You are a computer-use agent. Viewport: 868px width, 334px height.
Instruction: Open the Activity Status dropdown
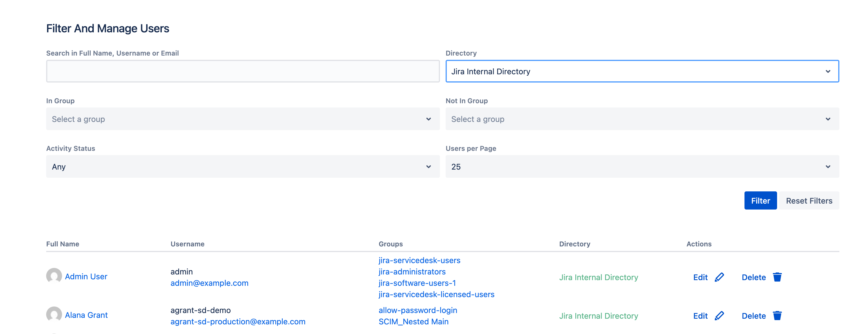click(243, 166)
